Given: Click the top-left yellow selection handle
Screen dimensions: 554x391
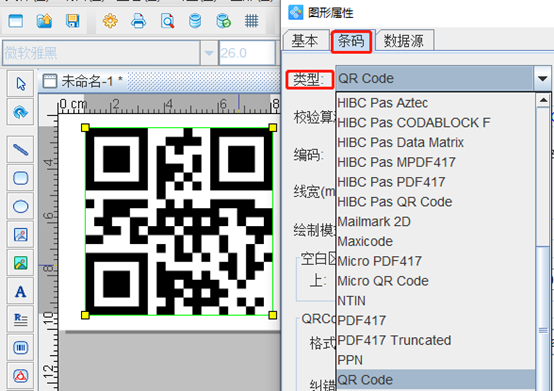Looking at the screenshot, I should click(x=85, y=128).
